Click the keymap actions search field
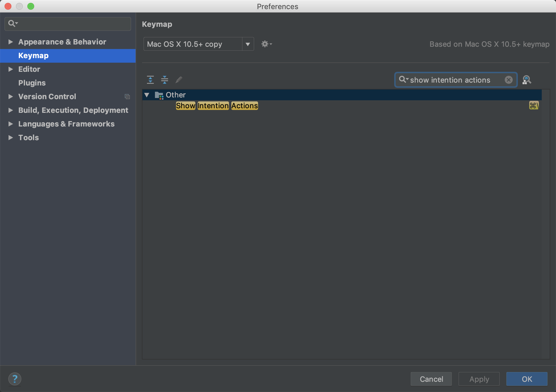Screen dimensions: 556x392 (456, 80)
